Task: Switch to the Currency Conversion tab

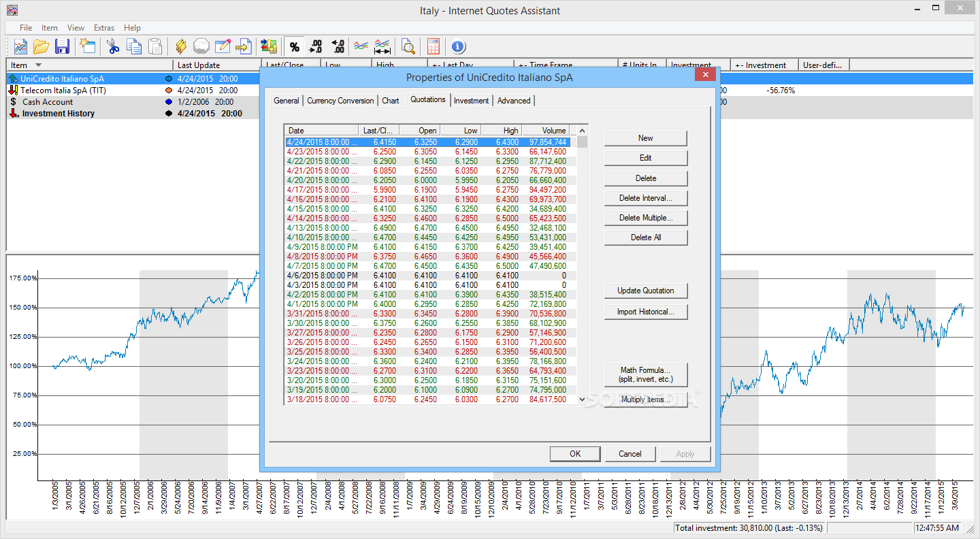Action: (340, 101)
